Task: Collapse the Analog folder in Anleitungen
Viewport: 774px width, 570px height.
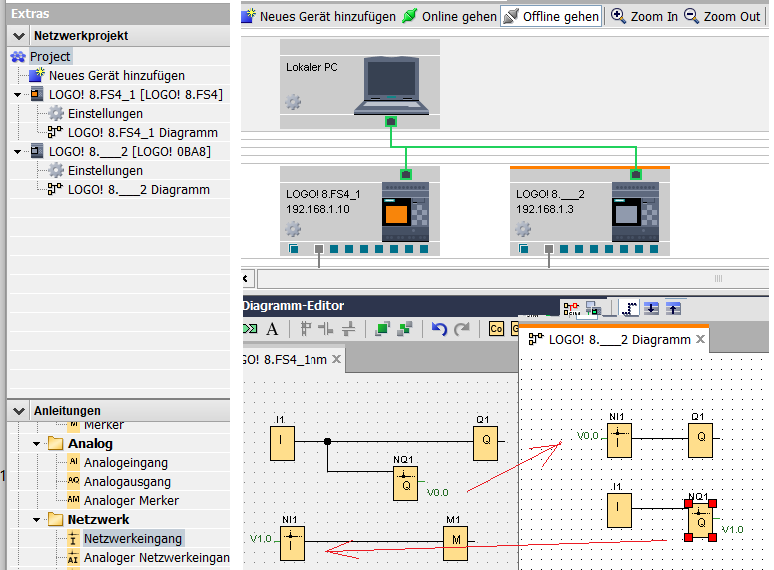Action: pos(37,444)
